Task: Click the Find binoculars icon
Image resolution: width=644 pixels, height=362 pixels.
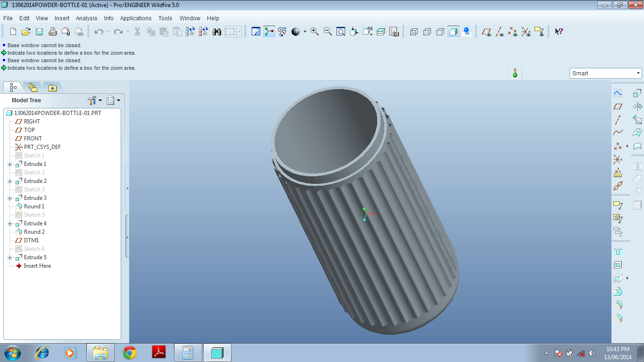Action: coord(217,32)
